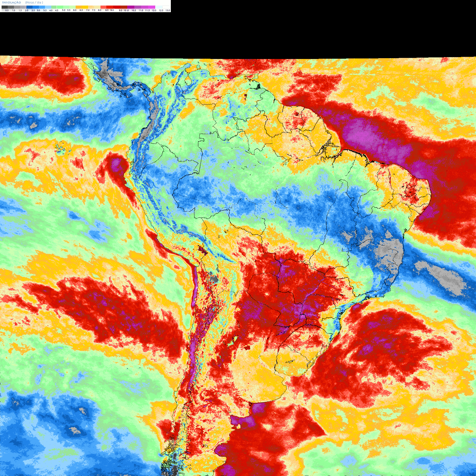
Task: Pick the orange swatch between 6.0 and 6.5
Action: point(79,7)
